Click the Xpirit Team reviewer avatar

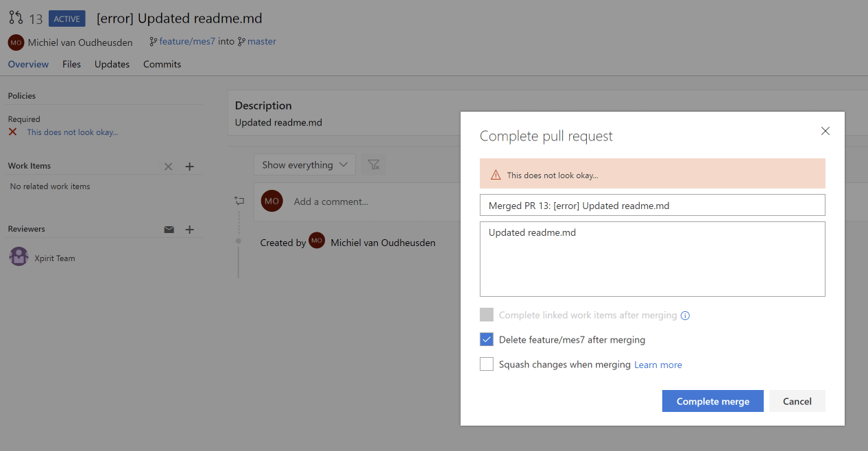[x=19, y=258]
